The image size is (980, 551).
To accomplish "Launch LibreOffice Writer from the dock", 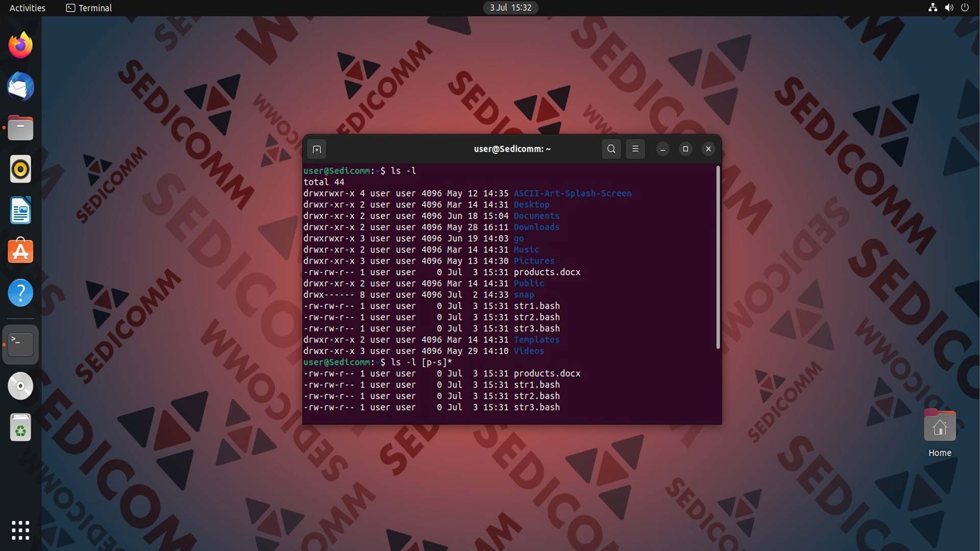I will [x=20, y=210].
